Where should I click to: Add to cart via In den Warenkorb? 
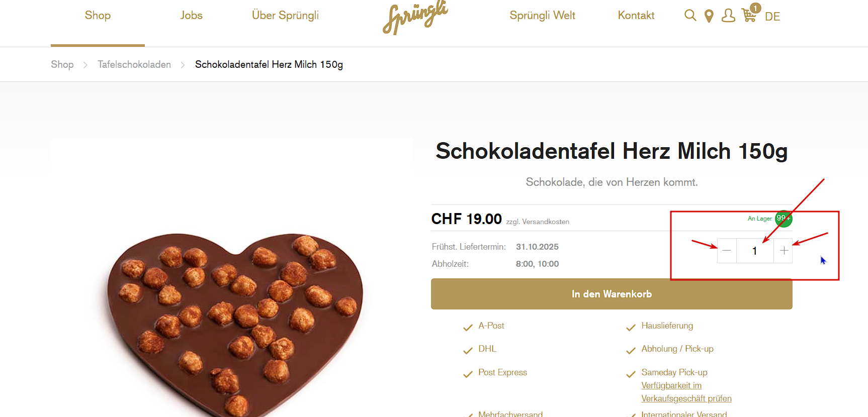pyautogui.click(x=612, y=294)
